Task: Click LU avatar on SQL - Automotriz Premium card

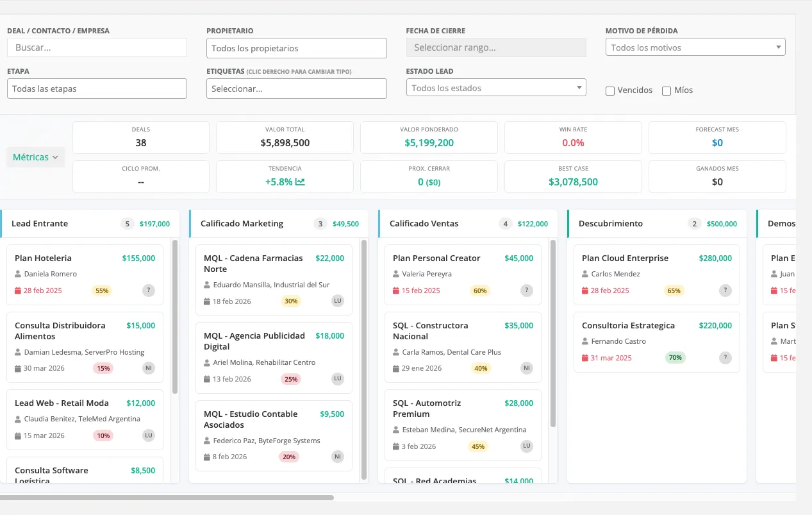Action: (527, 446)
